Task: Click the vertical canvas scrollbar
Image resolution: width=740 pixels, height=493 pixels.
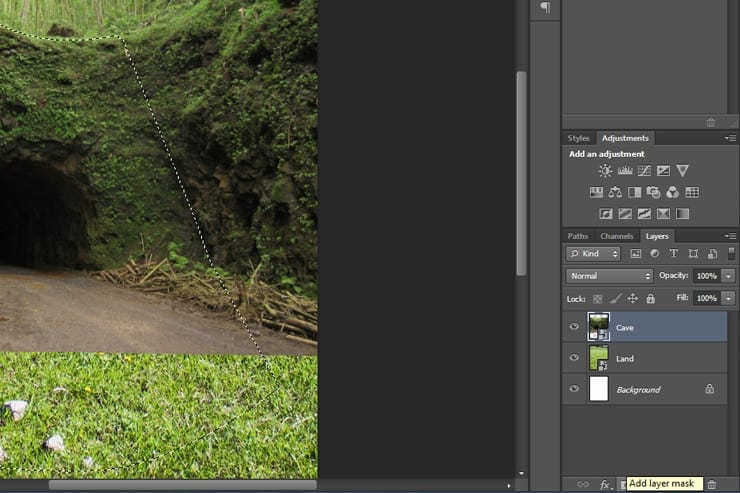Action: tap(521, 174)
